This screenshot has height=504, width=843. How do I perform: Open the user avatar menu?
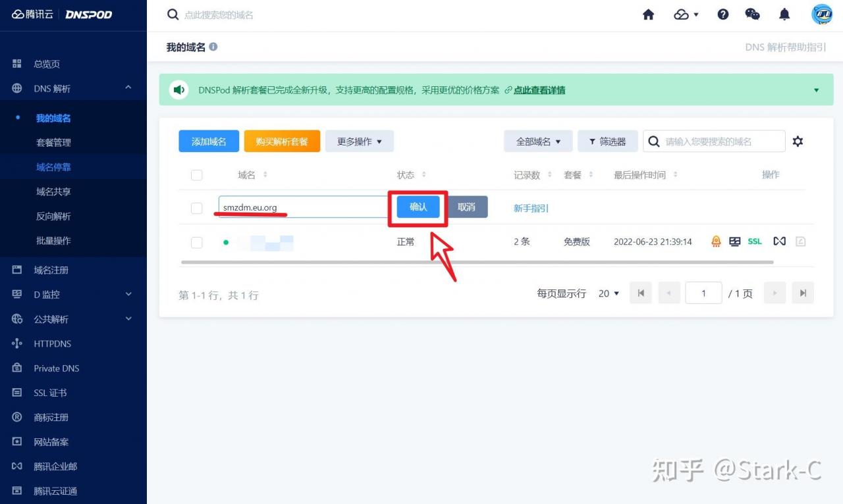click(821, 14)
